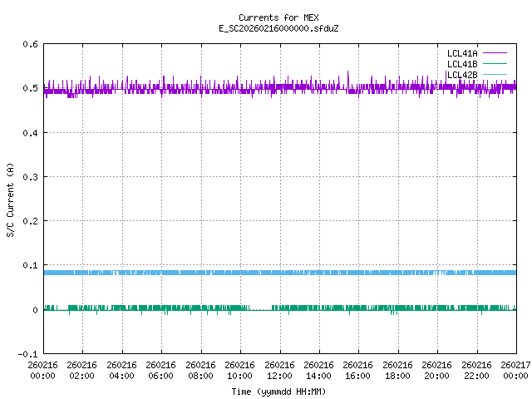This screenshot has height=399, width=532.
Task: Select the LCL42B legend label
Action: [461, 76]
